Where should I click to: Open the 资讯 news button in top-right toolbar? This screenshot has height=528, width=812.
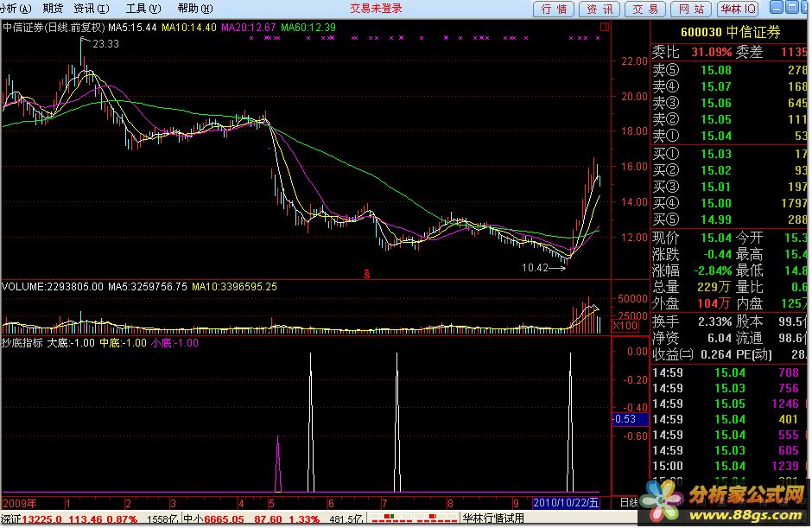pos(599,9)
